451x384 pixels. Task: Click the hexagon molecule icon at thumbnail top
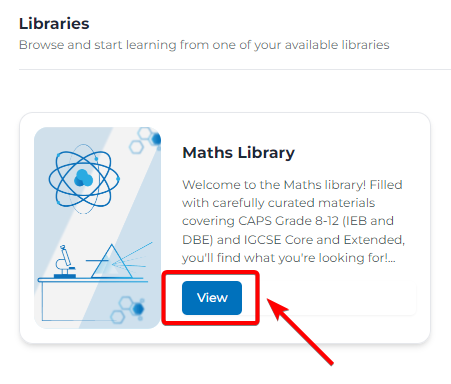point(145,140)
